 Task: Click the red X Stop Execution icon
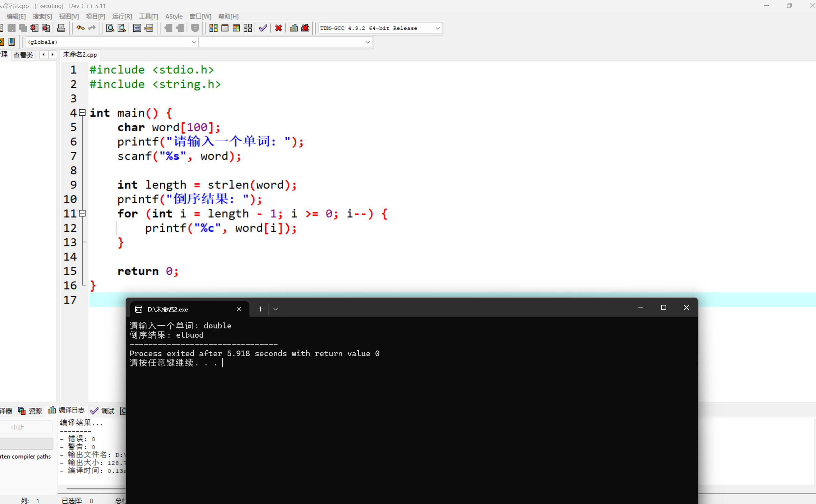tap(278, 28)
